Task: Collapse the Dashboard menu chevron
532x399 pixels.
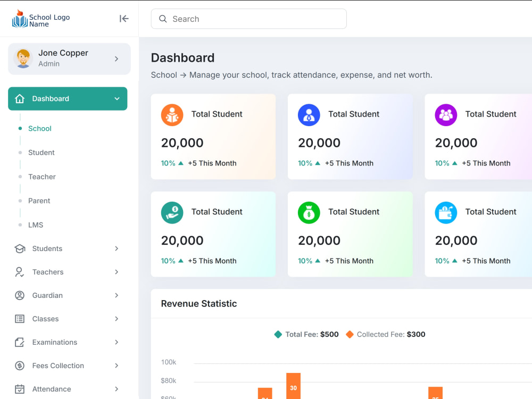Action: click(117, 99)
